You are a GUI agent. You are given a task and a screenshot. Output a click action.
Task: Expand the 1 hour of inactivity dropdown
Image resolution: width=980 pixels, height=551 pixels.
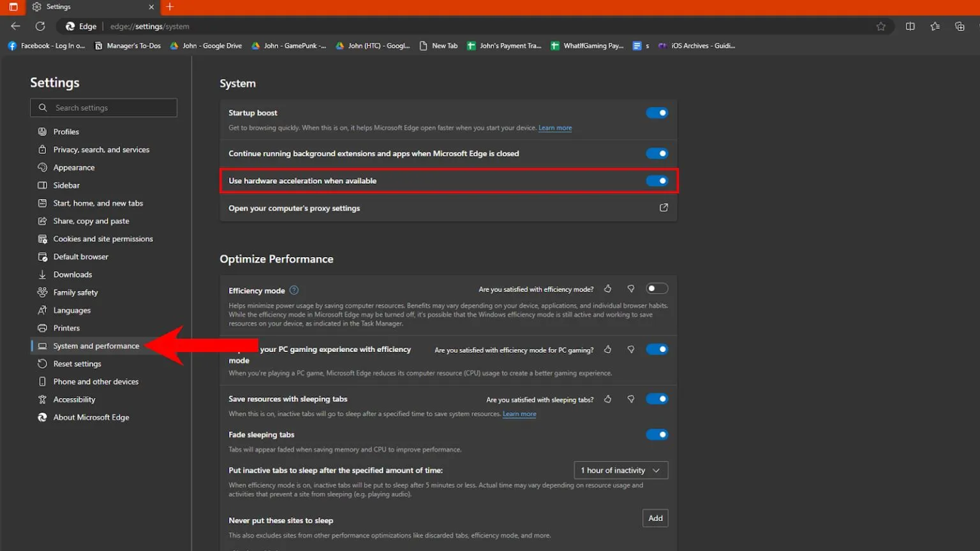click(620, 470)
